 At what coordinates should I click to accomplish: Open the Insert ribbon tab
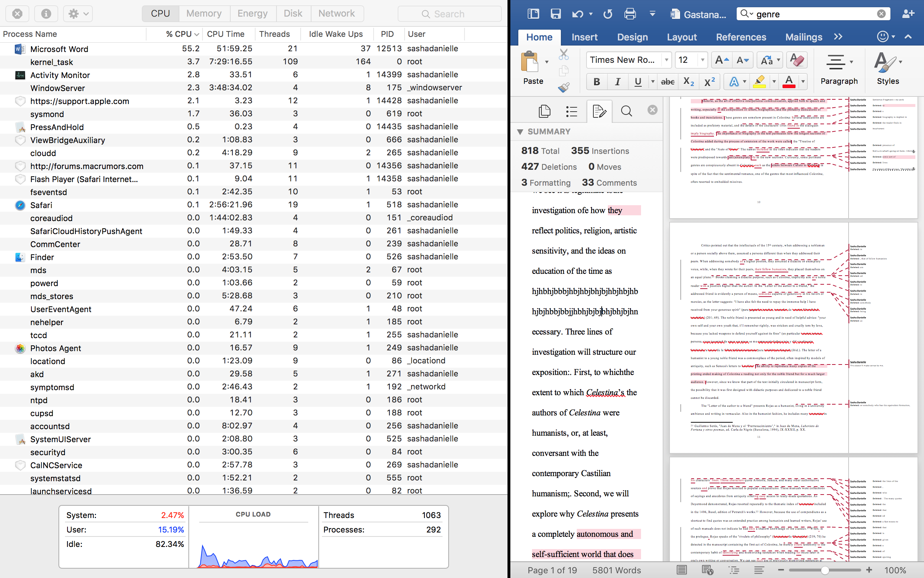click(584, 37)
